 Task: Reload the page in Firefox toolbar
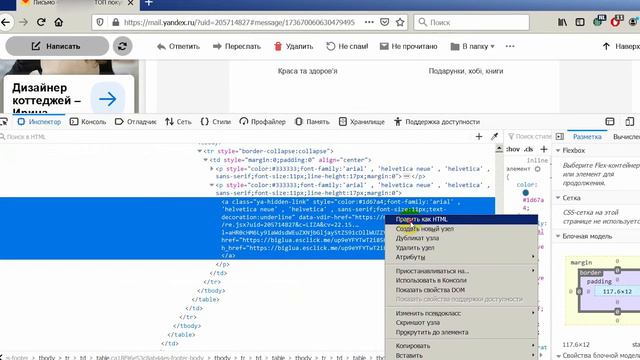(41, 22)
